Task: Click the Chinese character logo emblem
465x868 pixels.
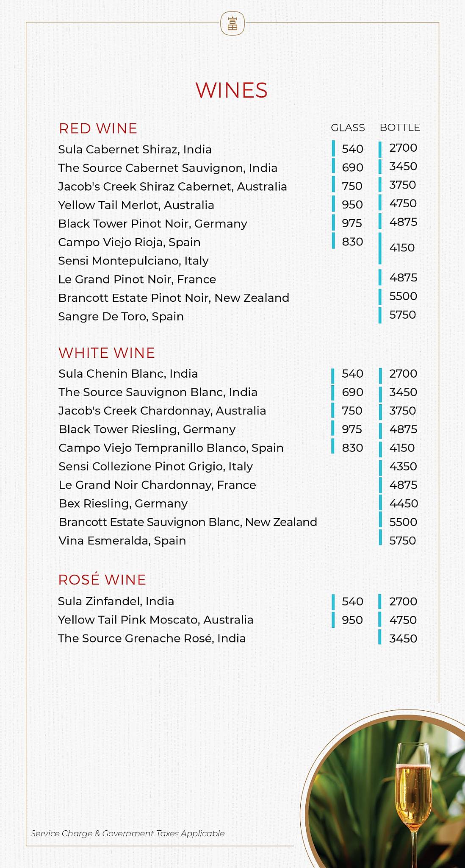Action: point(233,23)
